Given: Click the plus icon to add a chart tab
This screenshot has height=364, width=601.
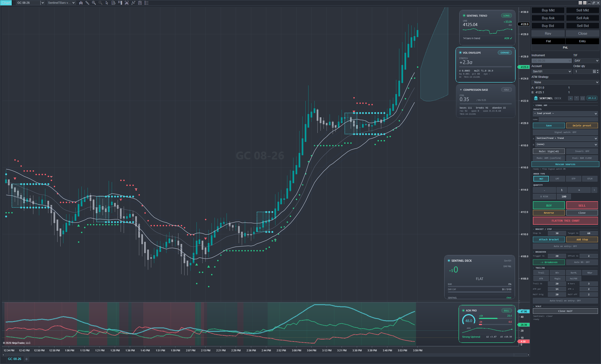Looking at the screenshot, I should coord(27,359).
